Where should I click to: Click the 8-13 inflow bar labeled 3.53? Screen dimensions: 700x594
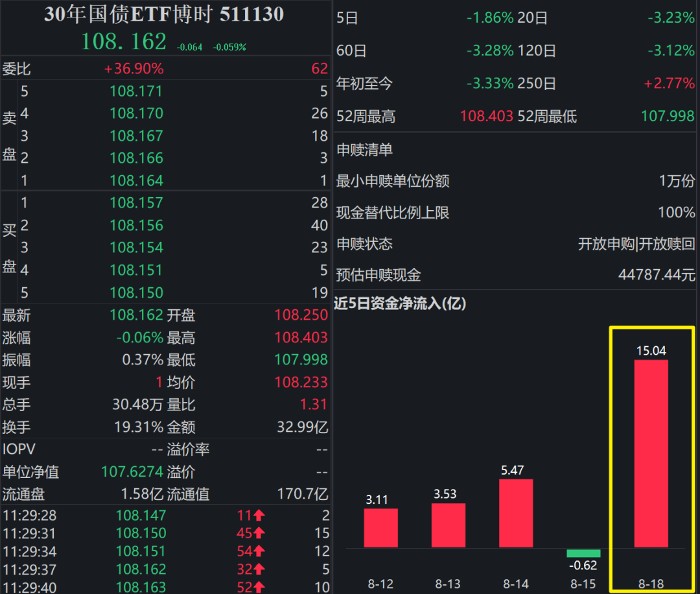pyautogui.click(x=449, y=525)
